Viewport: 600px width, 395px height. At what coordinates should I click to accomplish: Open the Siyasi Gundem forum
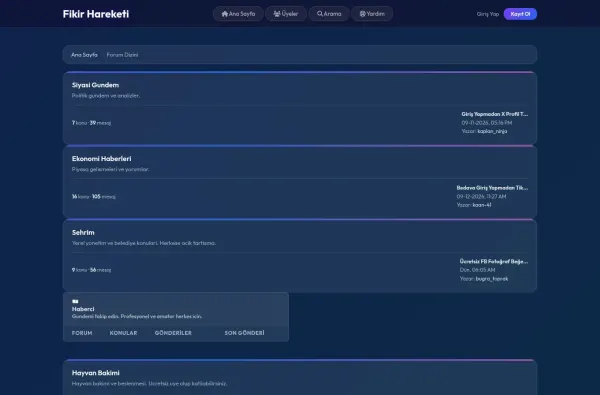95,85
